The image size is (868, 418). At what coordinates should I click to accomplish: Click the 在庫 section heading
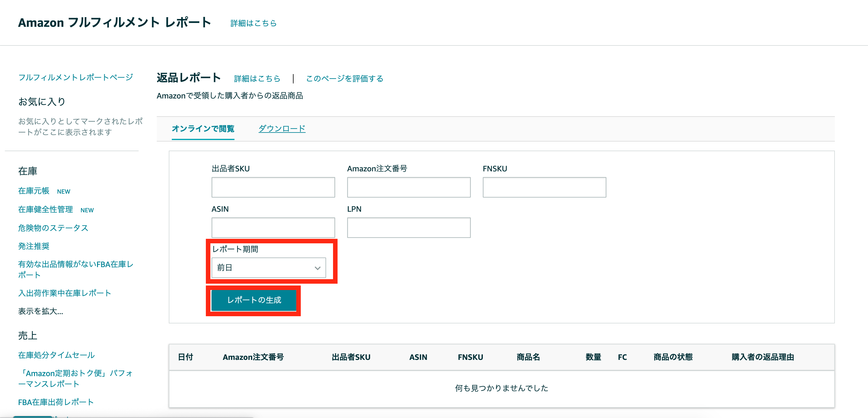28,171
